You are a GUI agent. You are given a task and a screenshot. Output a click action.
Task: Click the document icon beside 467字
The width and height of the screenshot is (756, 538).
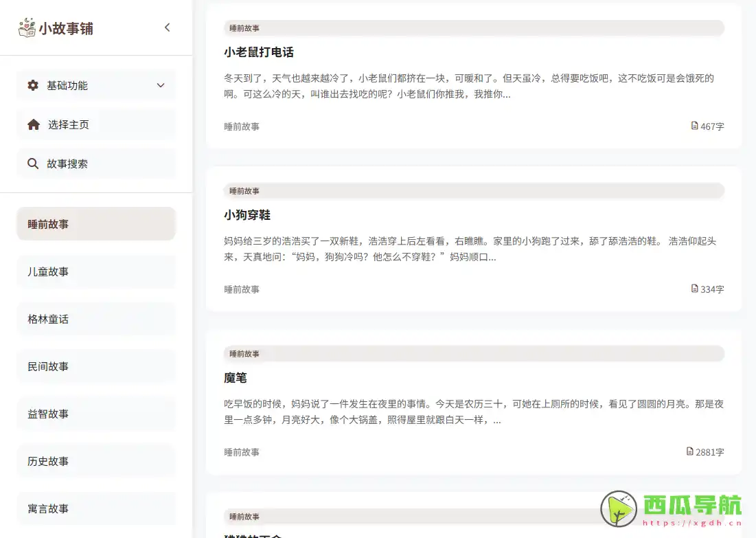[693, 126]
